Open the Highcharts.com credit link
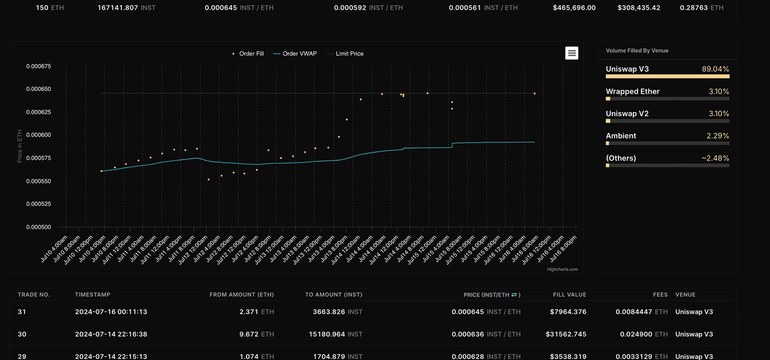 [563, 269]
